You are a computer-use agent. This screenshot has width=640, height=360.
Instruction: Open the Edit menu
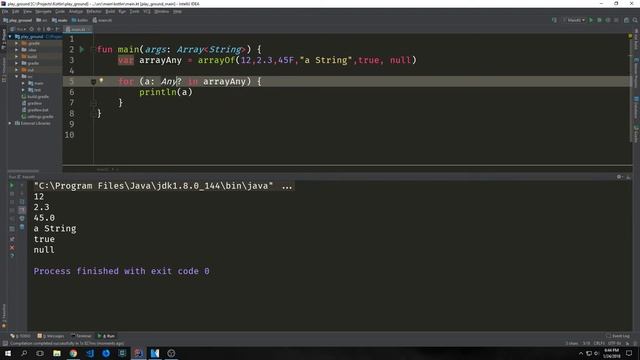coord(16,11)
